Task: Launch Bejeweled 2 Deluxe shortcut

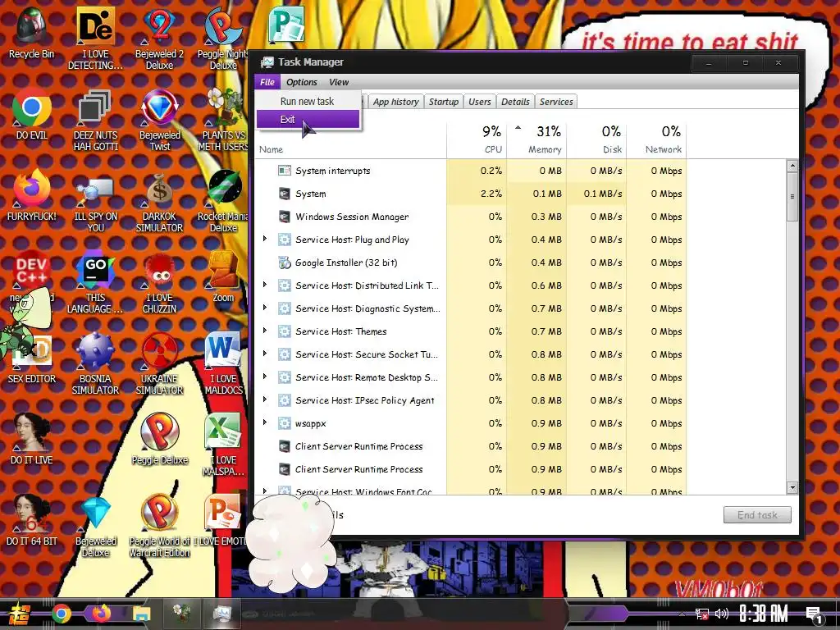Action: click(159, 38)
